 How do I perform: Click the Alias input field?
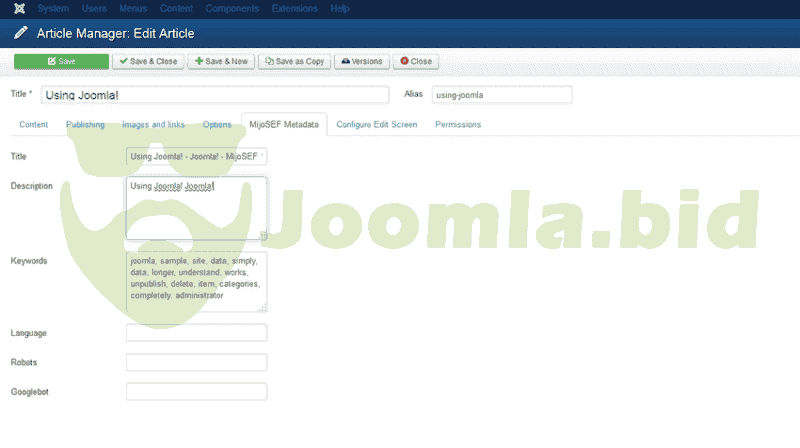501,95
